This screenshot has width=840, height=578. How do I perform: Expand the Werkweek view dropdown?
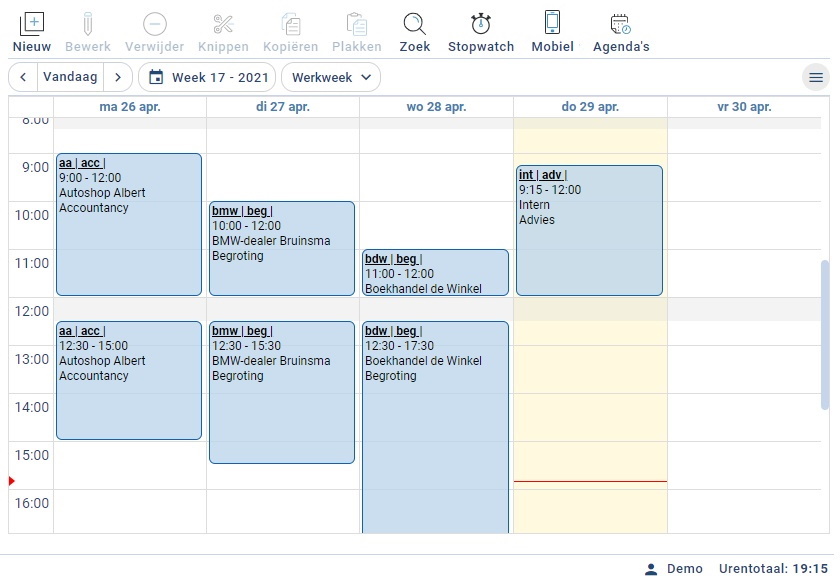[331, 77]
